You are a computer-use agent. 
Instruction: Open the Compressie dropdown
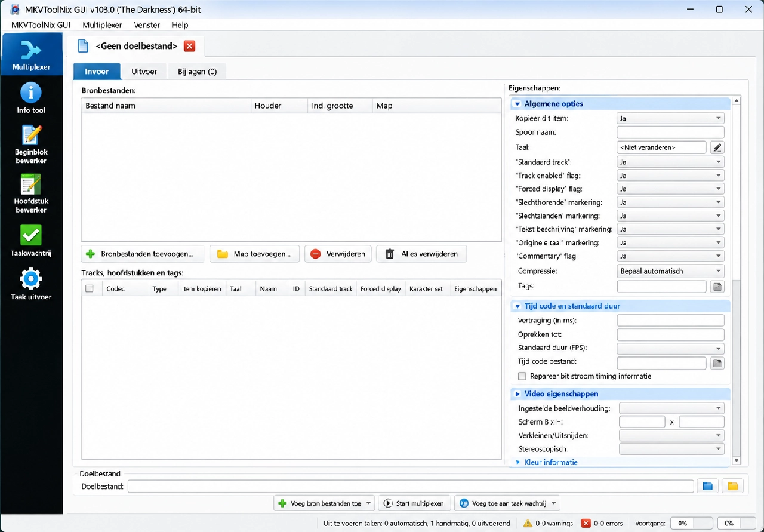[670, 271]
